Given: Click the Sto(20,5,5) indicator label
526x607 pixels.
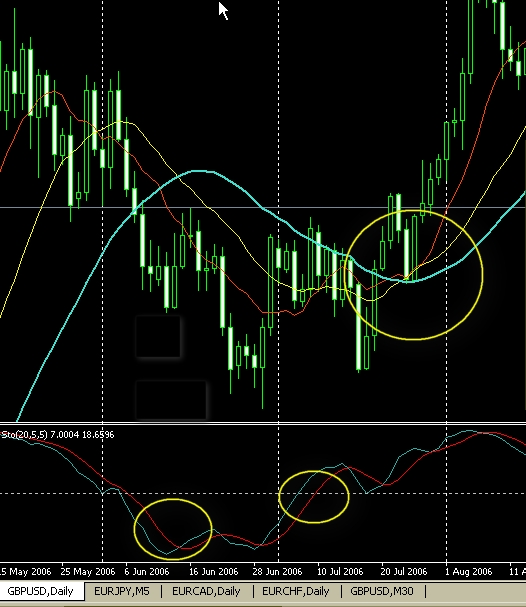Looking at the screenshot, I should click(25, 435).
